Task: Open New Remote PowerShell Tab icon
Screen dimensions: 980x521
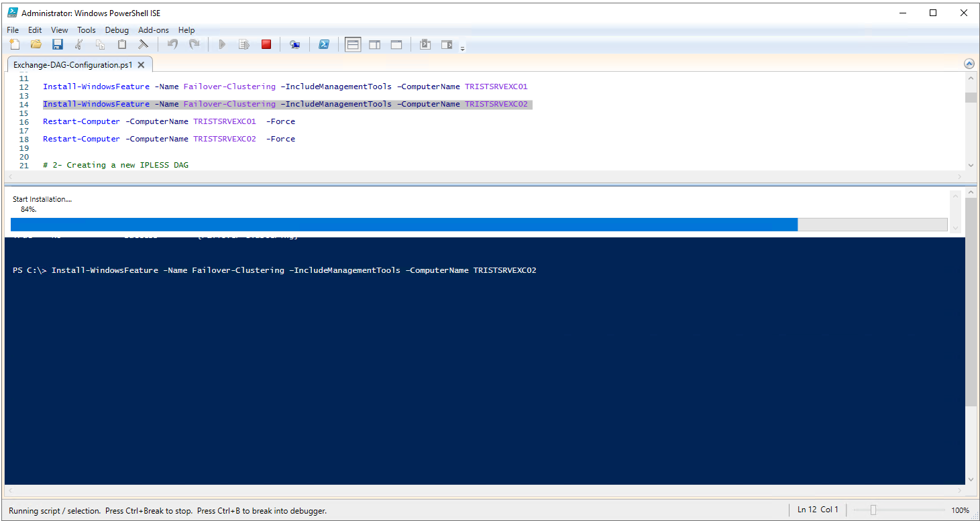Action: click(294, 44)
